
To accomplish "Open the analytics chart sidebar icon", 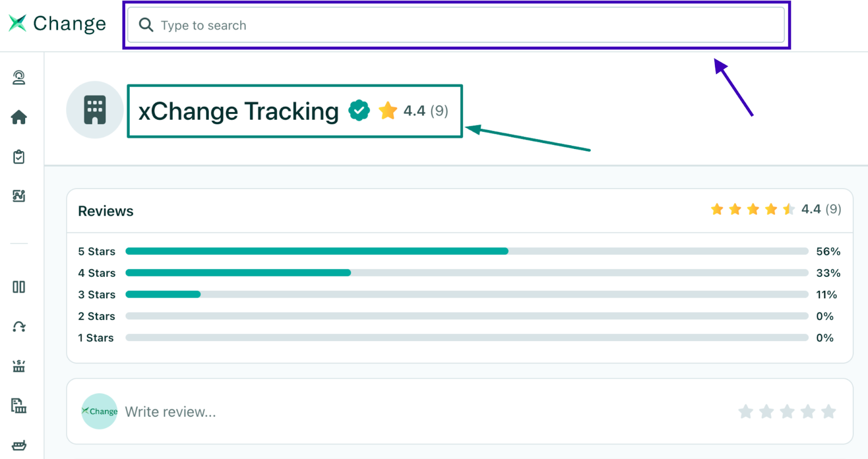I will click(x=19, y=196).
